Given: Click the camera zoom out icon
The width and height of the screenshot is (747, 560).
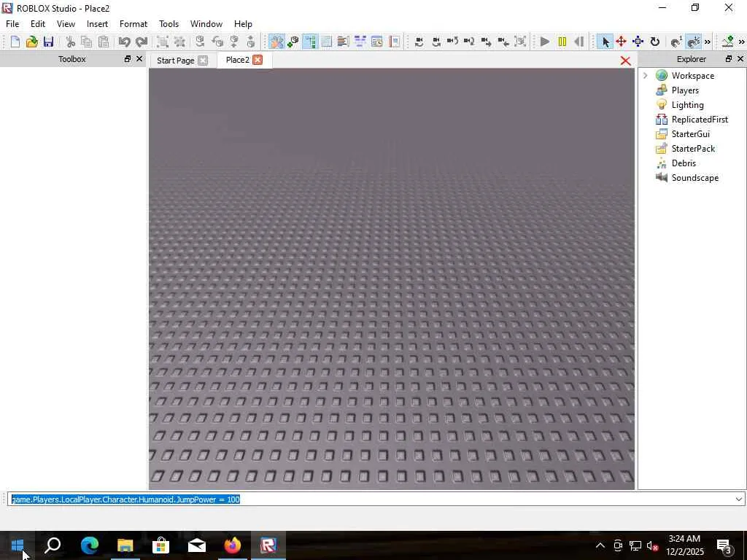Looking at the screenshot, I should pos(503,42).
